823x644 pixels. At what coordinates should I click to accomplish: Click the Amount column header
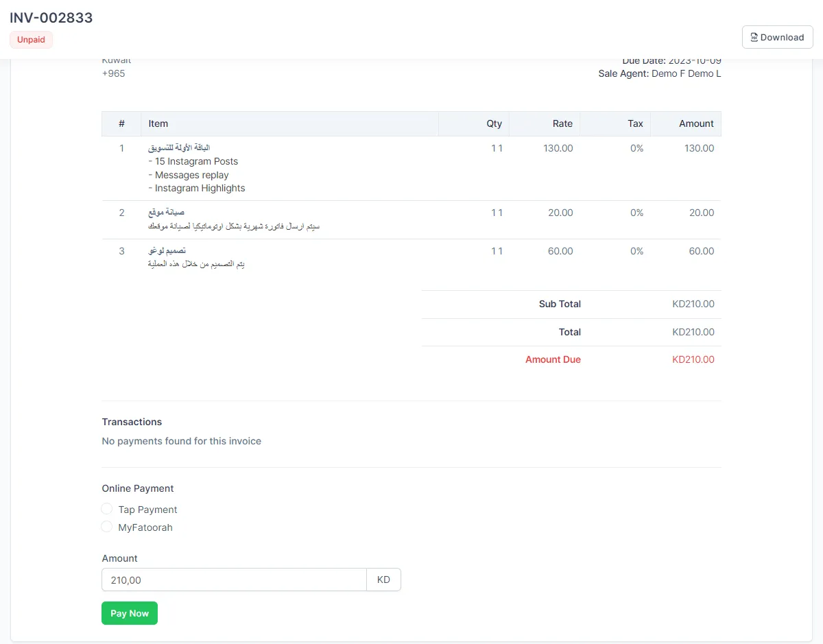[x=696, y=123]
